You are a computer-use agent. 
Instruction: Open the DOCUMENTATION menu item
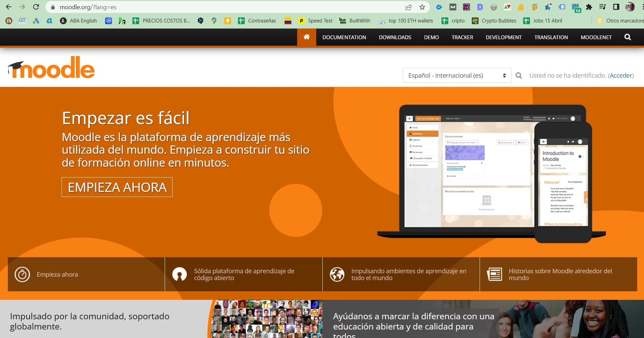pos(344,37)
